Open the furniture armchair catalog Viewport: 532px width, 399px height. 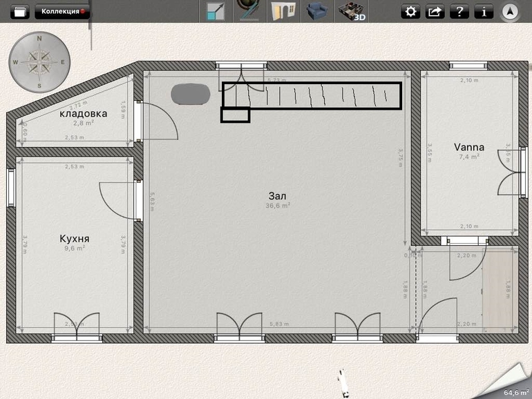point(317,12)
